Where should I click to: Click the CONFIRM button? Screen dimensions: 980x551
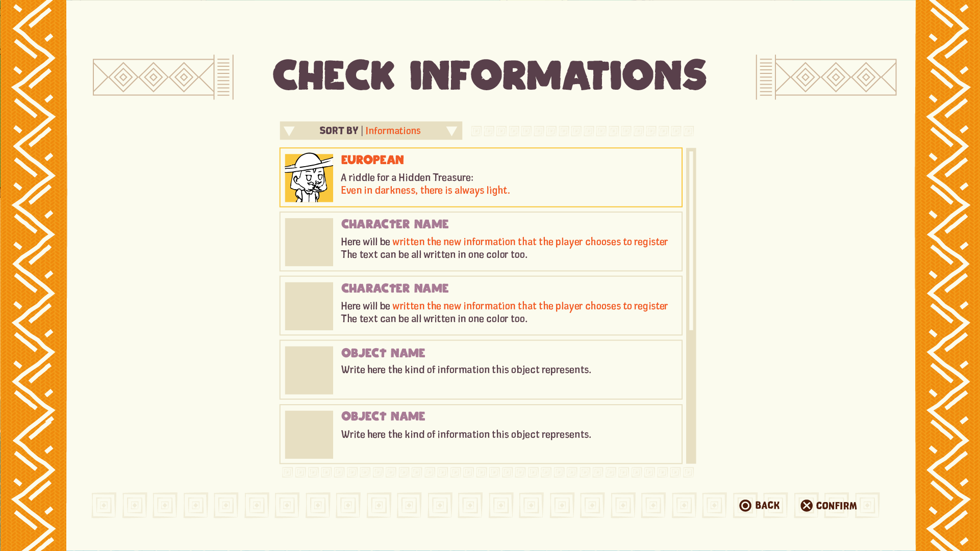pyautogui.click(x=828, y=505)
